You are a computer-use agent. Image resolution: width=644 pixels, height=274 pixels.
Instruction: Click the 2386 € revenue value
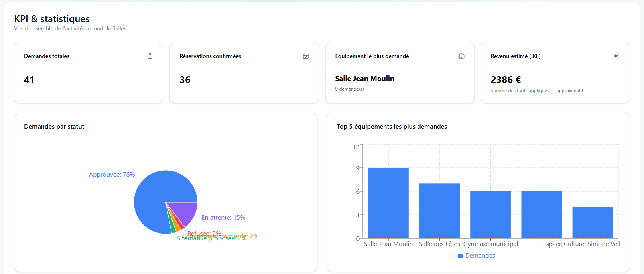click(x=506, y=80)
